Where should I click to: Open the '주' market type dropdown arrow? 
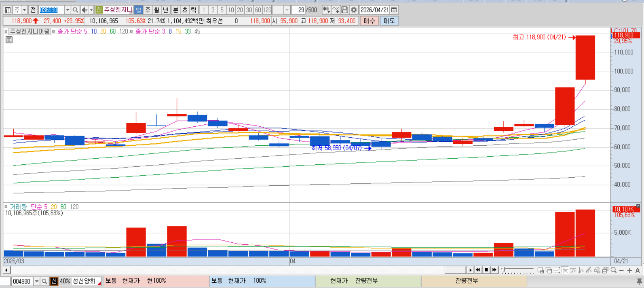coord(24,10)
